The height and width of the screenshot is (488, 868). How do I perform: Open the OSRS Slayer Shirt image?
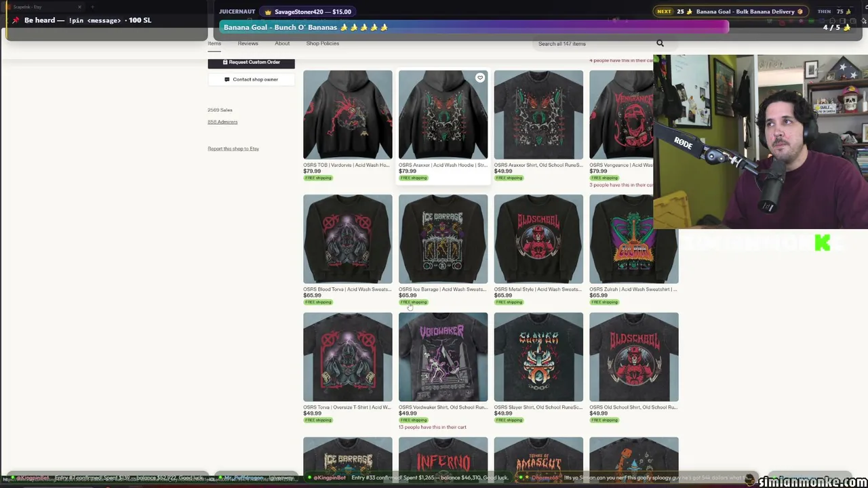[538, 357]
